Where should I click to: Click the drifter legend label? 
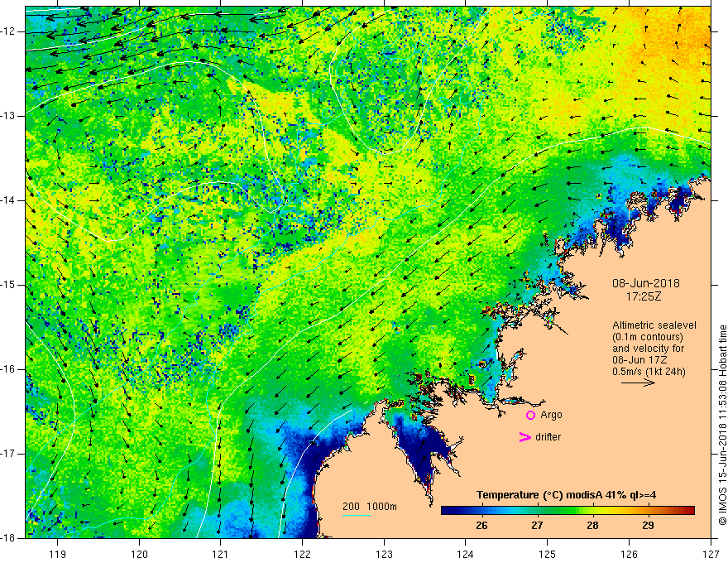coord(548,437)
